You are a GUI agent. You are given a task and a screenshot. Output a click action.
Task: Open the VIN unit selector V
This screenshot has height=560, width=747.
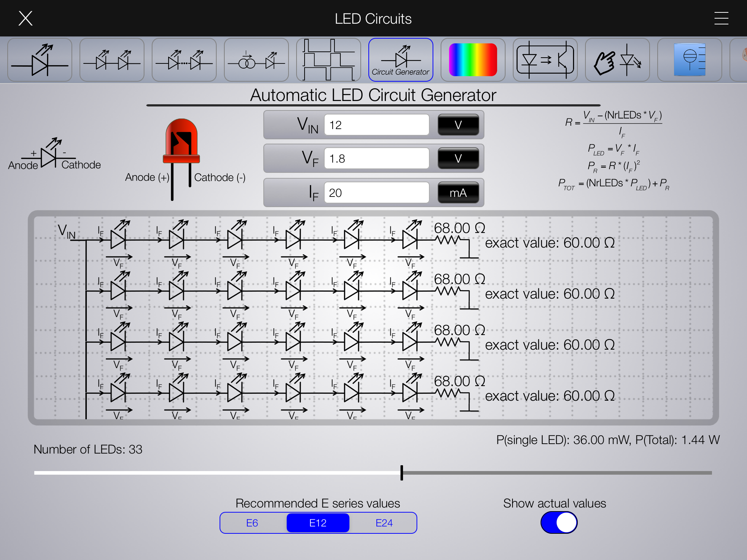(x=458, y=125)
